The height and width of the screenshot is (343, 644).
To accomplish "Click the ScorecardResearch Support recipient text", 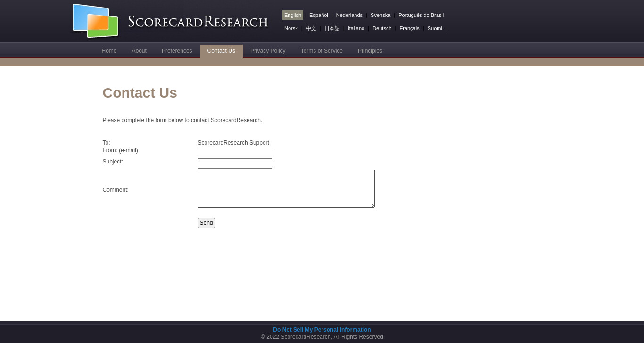I will tap(233, 143).
